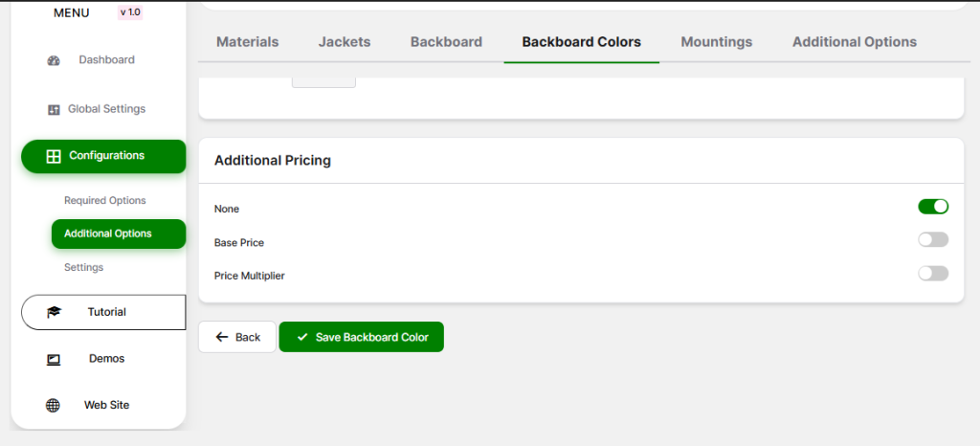The height and width of the screenshot is (446, 980).
Task: Open the Jackets tab
Action: click(344, 42)
